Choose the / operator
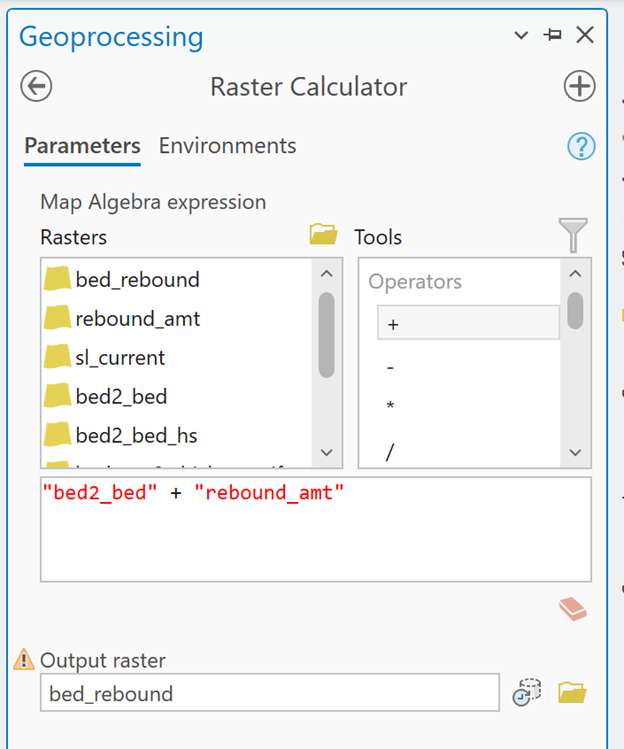 pyautogui.click(x=468, y=451)
